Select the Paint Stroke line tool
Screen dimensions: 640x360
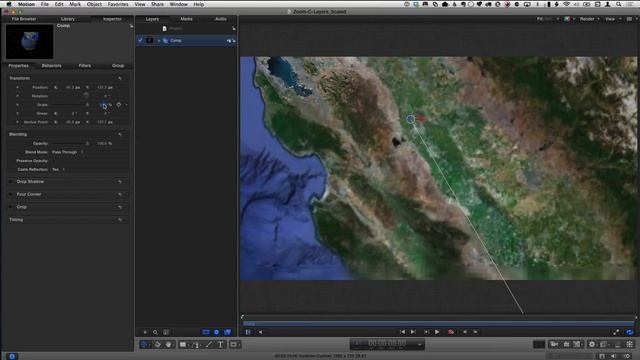pos(209,344)
